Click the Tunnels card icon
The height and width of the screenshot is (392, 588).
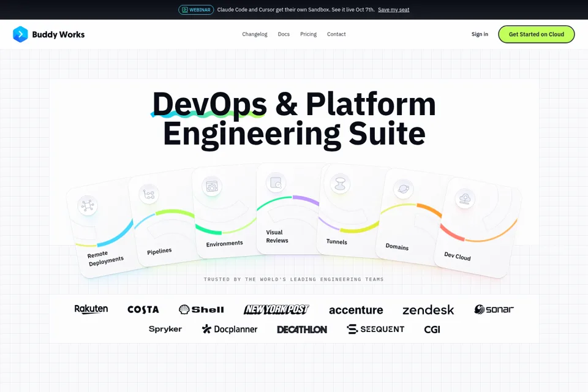[x=340, y=184]
